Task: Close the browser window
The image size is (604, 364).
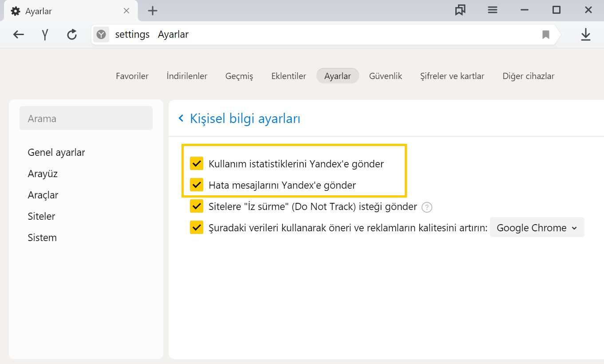Action: (x=588, y=10)
